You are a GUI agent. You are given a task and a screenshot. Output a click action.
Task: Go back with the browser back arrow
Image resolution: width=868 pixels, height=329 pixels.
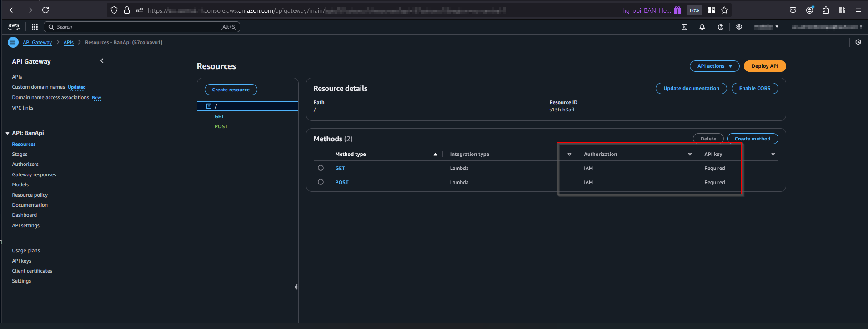13,10
